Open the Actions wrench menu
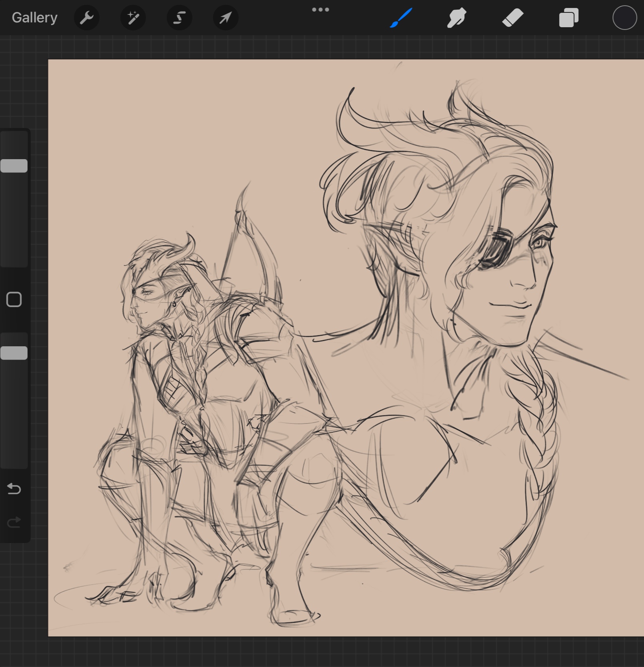The width and height of the screenshot is (644, 667). 86,18
